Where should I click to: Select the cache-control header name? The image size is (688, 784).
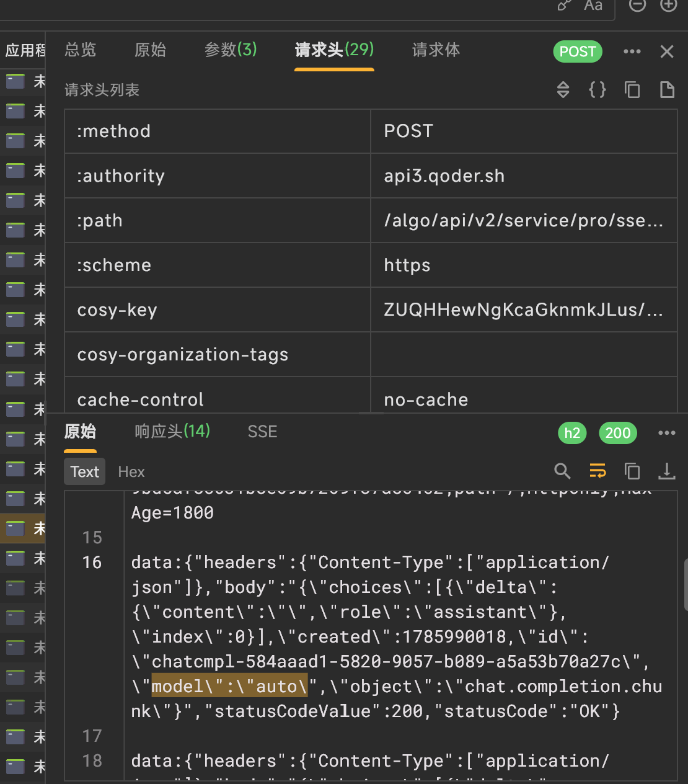pos(218,395)
